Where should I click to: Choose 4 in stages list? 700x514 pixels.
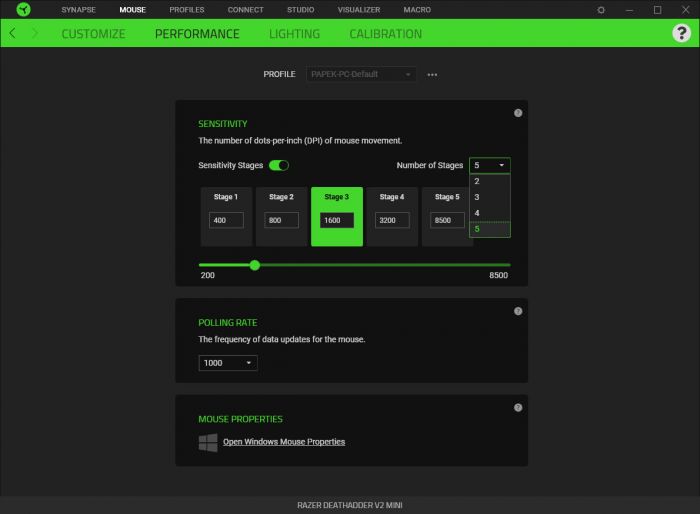point(490,213)
